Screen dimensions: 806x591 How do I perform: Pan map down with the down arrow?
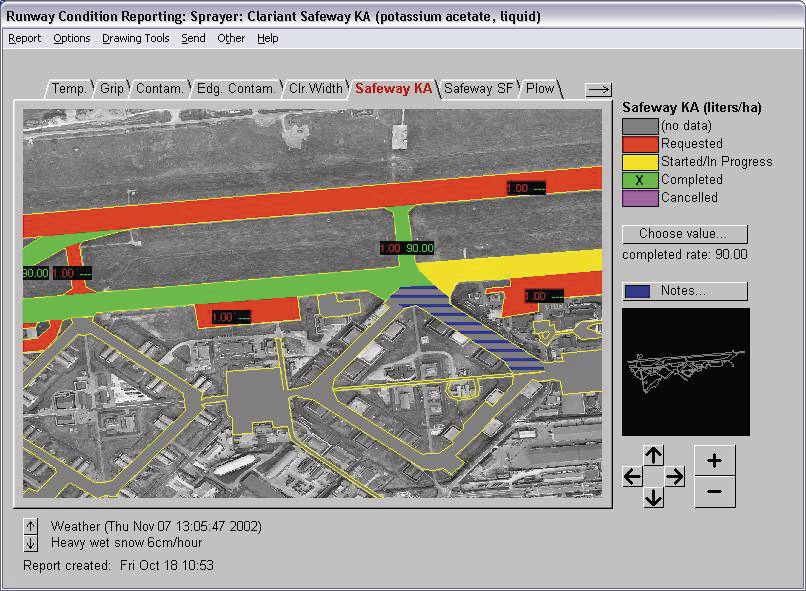(x=653, y=497)
